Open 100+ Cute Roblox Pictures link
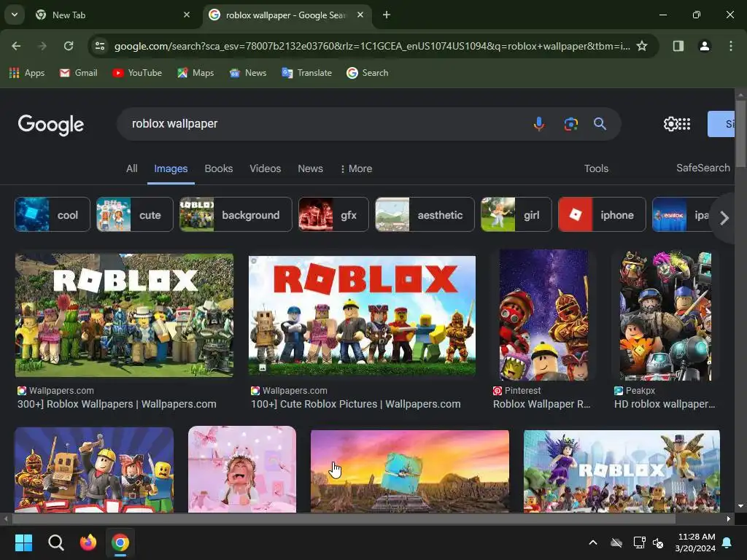This screenshot has width=747, height=560. pyautogui.click(x=356, y=404)
